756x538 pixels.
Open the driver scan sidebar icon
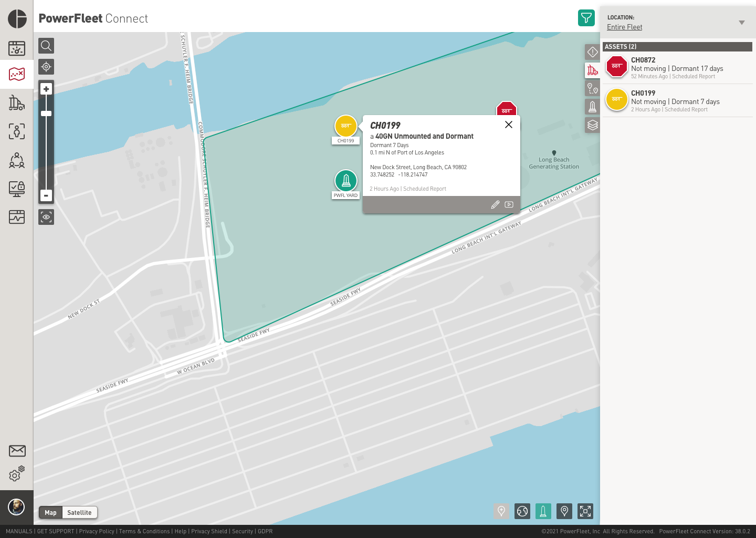click(x=17, y=131)
